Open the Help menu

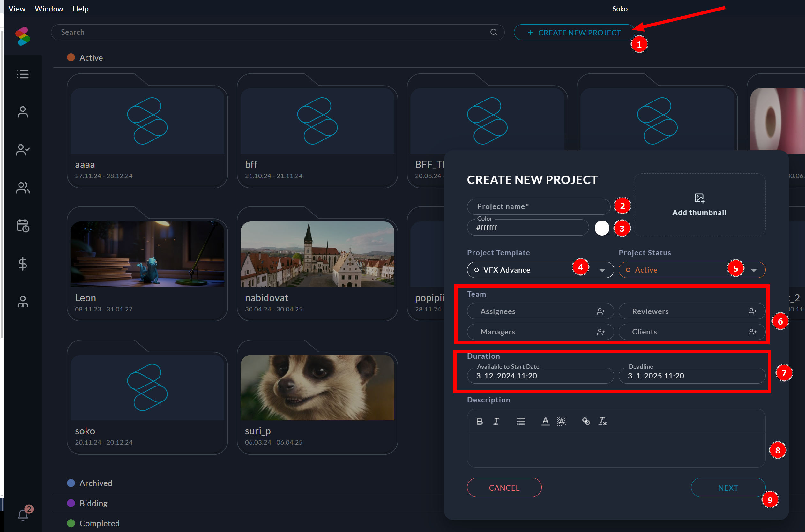80,9
